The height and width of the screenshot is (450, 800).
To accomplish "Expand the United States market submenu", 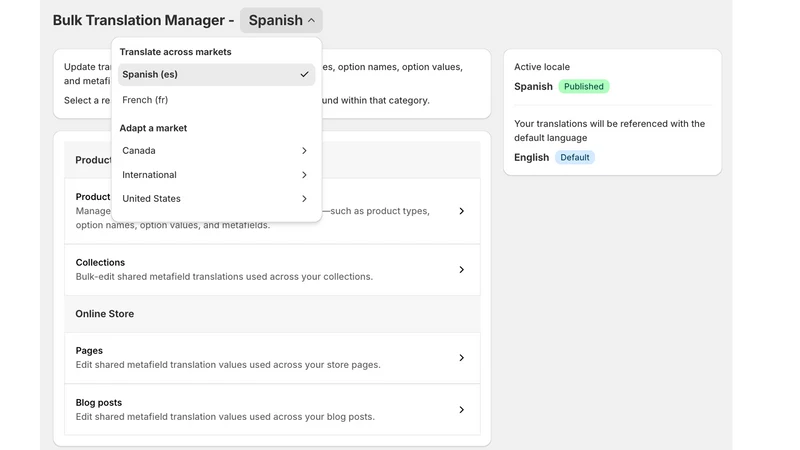I will click(216, 198).
